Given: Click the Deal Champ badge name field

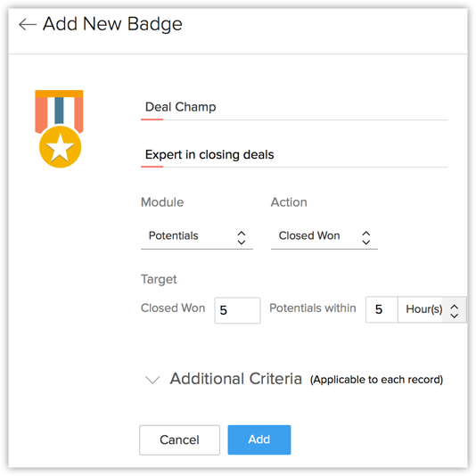Looking at the screenshot, I should (294, 108).
